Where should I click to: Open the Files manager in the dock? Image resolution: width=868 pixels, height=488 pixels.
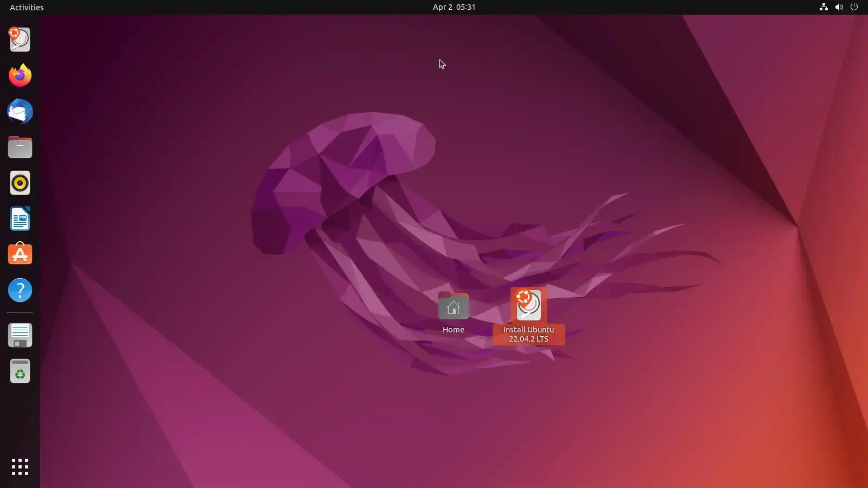(x=20, y=147)
